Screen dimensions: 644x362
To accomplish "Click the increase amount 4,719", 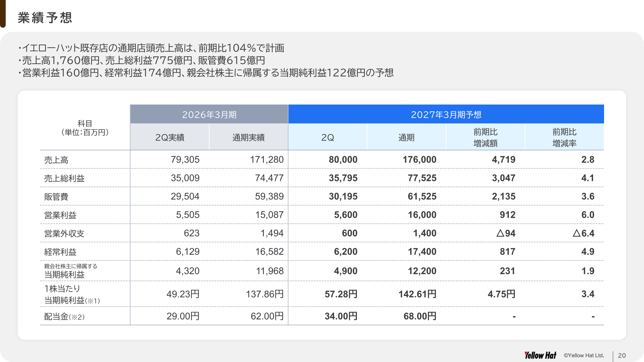I will click(503, 160).
